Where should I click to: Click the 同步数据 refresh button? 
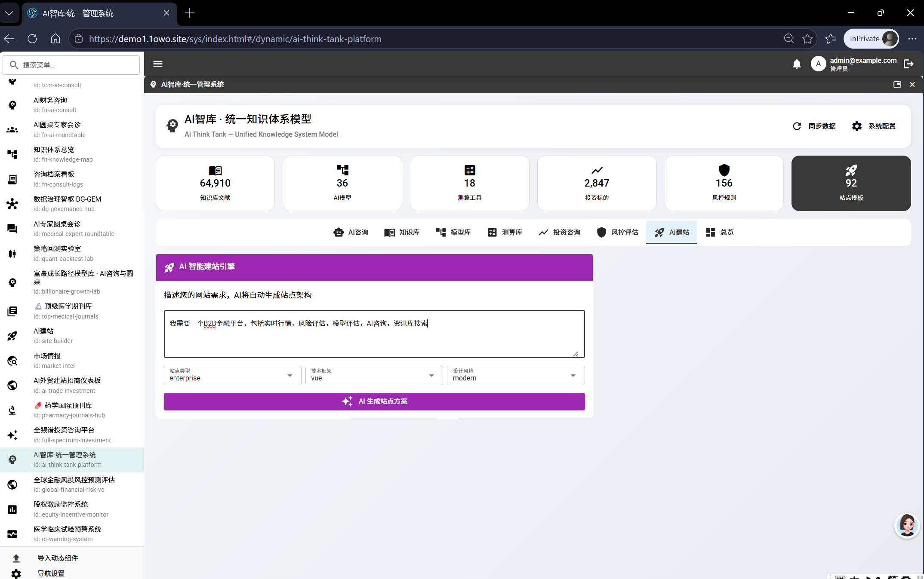point(814,126)
